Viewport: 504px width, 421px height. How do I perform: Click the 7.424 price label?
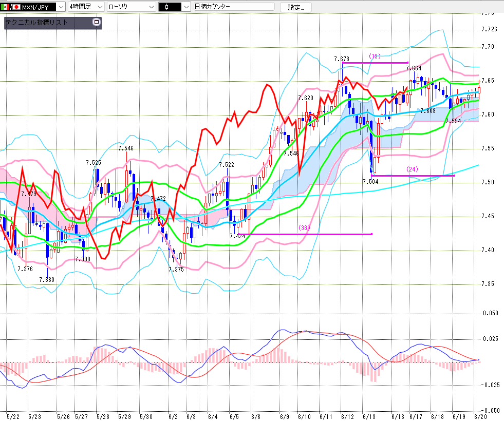point(237,236)
